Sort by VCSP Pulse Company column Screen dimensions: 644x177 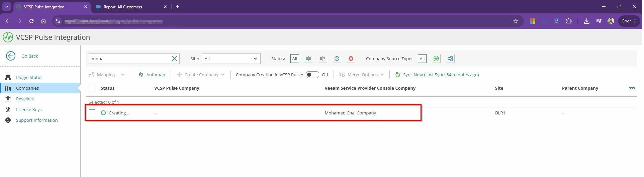click(x=177, y=88)
